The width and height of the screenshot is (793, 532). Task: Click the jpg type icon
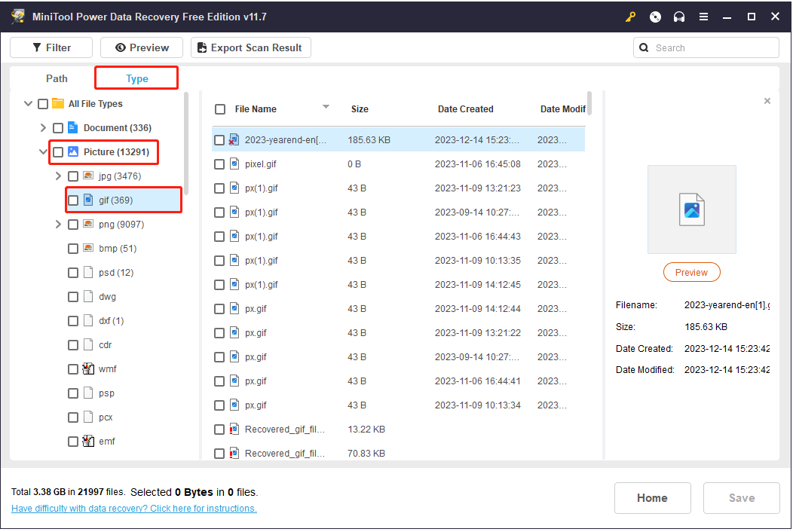(88, 176)
